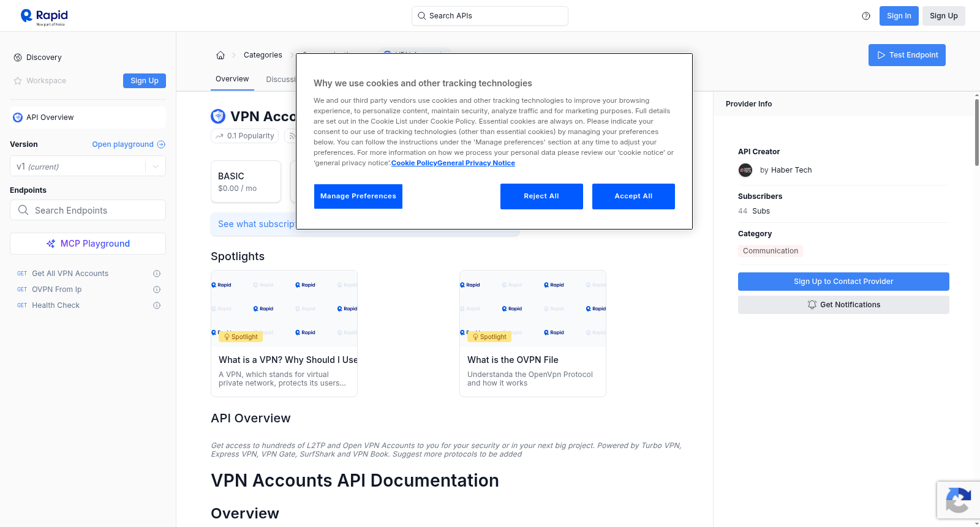Screen dimensions: 980x527
Task: Open the help question-mark icon
Action: tap(866, 16)
